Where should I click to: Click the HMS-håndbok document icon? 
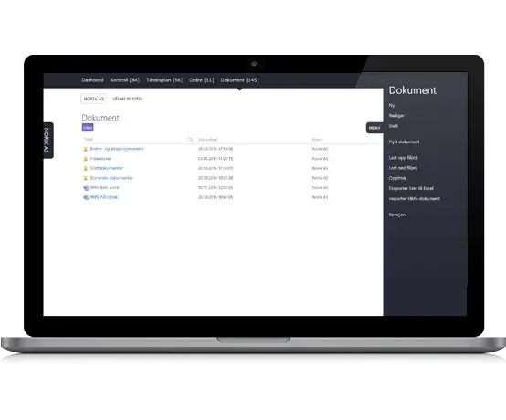tap(86, 197)
